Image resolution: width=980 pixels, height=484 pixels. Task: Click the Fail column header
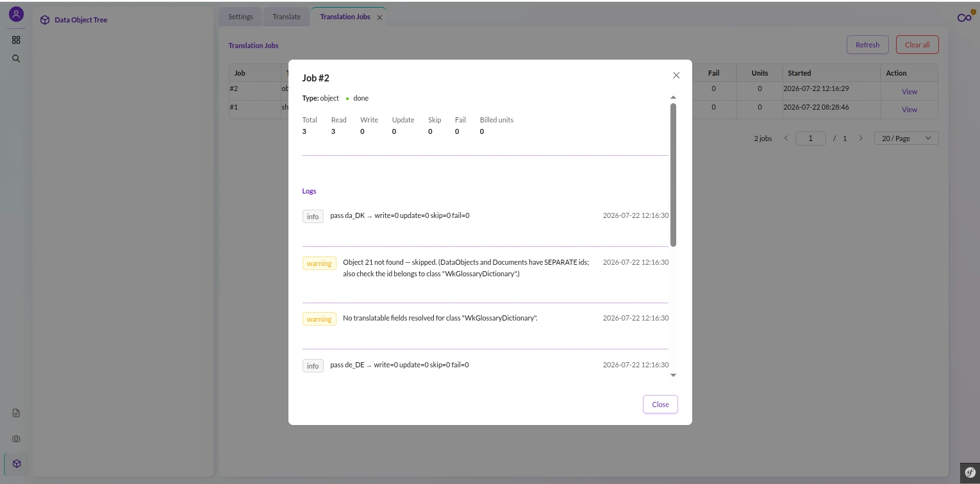tap(713, 73)
